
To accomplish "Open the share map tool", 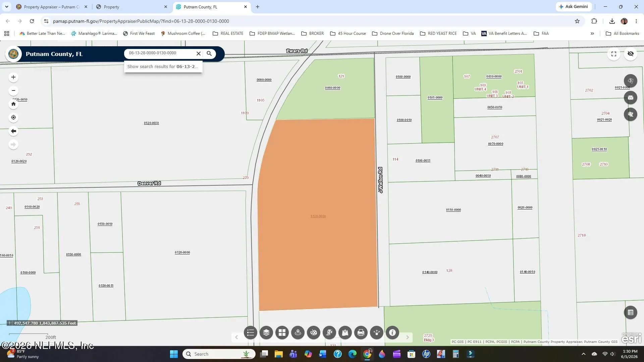I will click(x=377, y=333).
